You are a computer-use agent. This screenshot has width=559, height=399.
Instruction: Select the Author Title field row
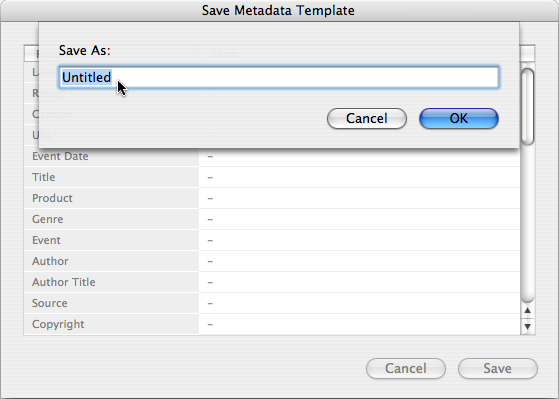tap(272, 282)
